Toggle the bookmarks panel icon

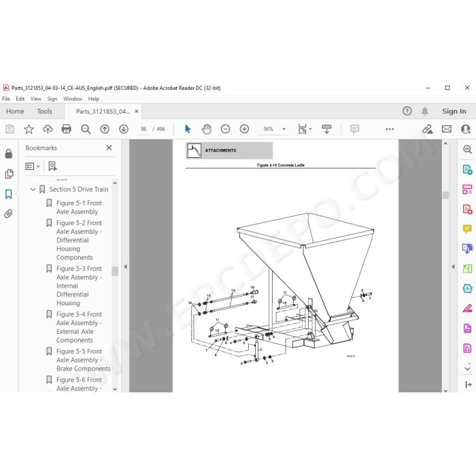[x=8, y=194]
